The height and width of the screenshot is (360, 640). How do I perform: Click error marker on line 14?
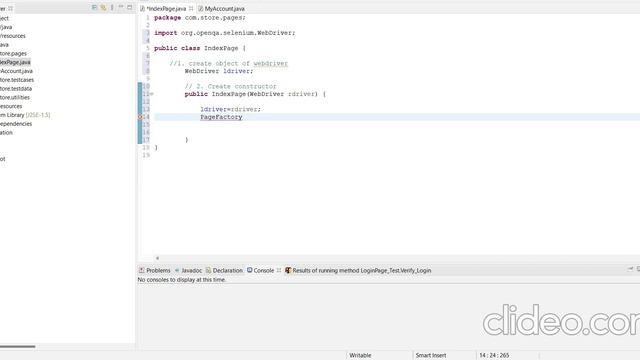pos(140,117)
